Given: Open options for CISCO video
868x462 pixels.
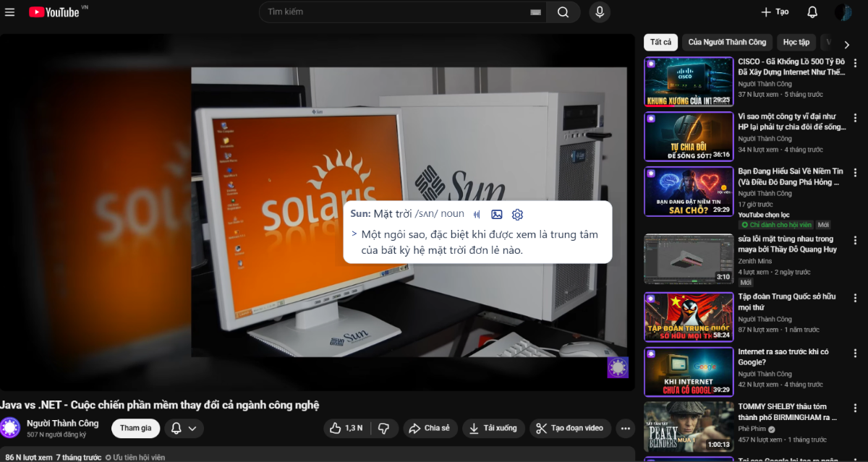Looking at the screenshot, I should pos(855,64).
